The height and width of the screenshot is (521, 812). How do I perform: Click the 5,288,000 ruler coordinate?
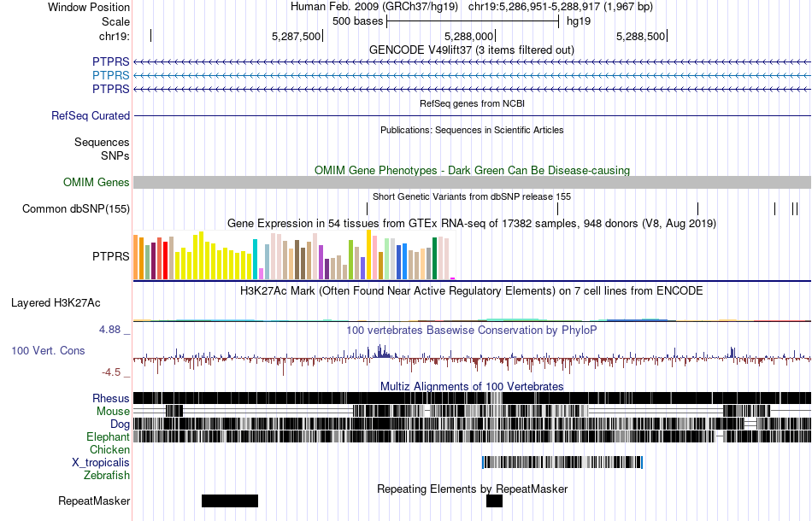tap(468, 36)
